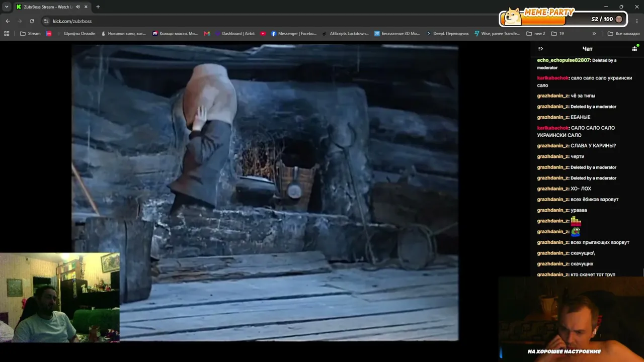The image size is (644, 362).
Task: Click the chat message 'ХО- ЛОХ'
Action: 581,189
